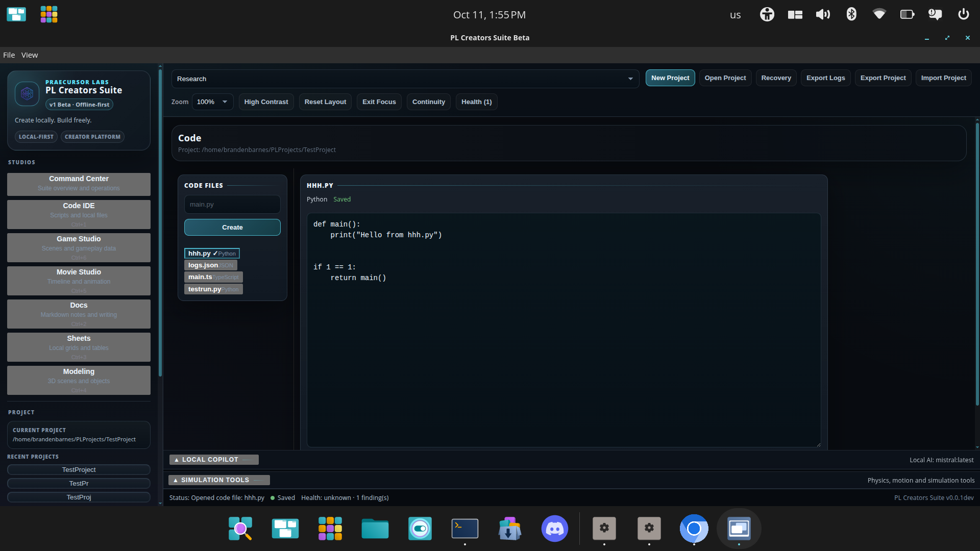Open the teal Files folder in dock

(375, 529)
